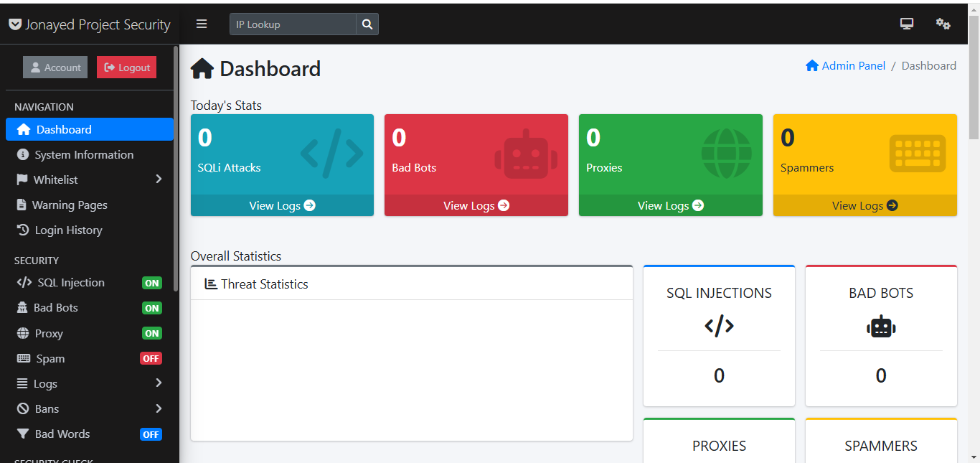Toggle the Spam OFF badge
The height and width of the screenshot is (463, 980).
[x=151, y=358]
